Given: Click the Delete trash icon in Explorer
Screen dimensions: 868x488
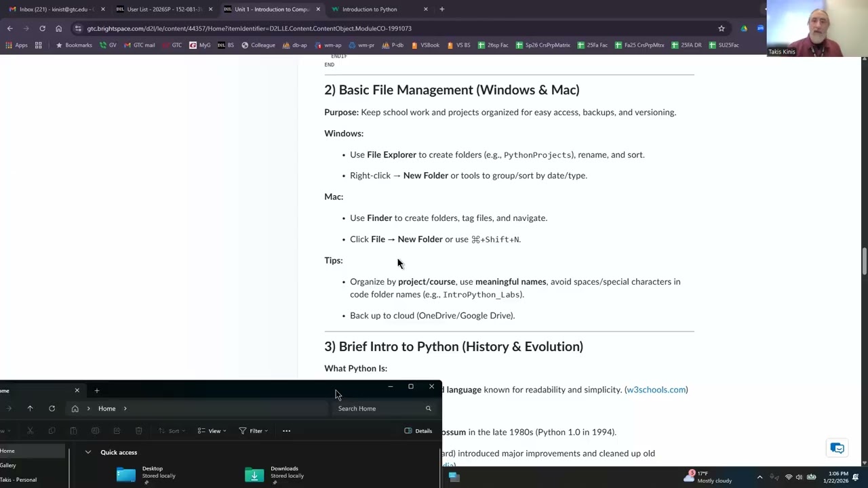Looking at the screenshot, I should tap(138, 431).
